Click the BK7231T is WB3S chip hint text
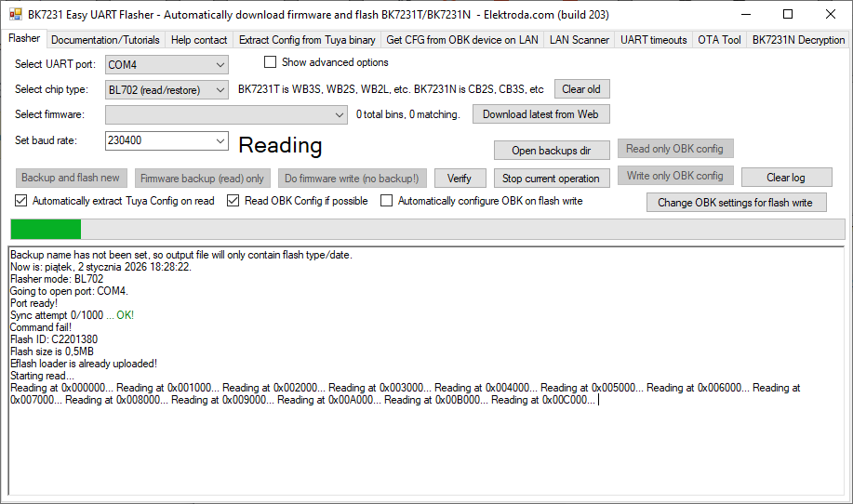This screenshot has width=853, height=504. pyautogui.click(x=391, y=89)
